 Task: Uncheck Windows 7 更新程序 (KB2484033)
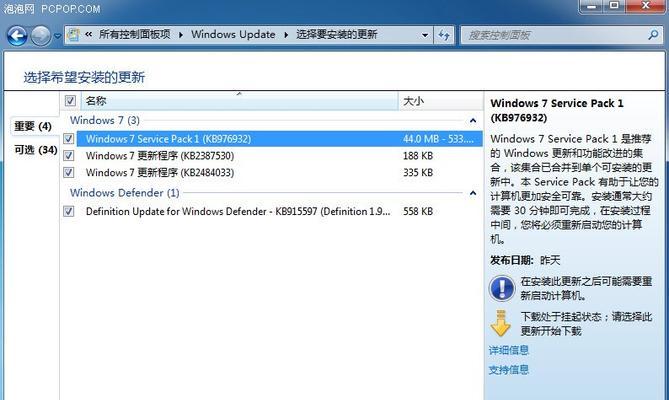pyautogui.click(x=69, y=173)
